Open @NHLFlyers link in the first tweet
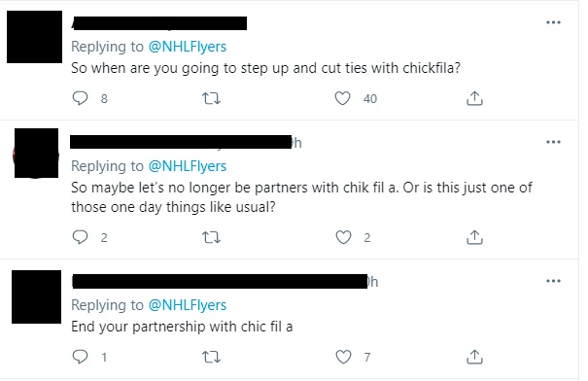This screenshot has height=381, width=588. (188, 47)
